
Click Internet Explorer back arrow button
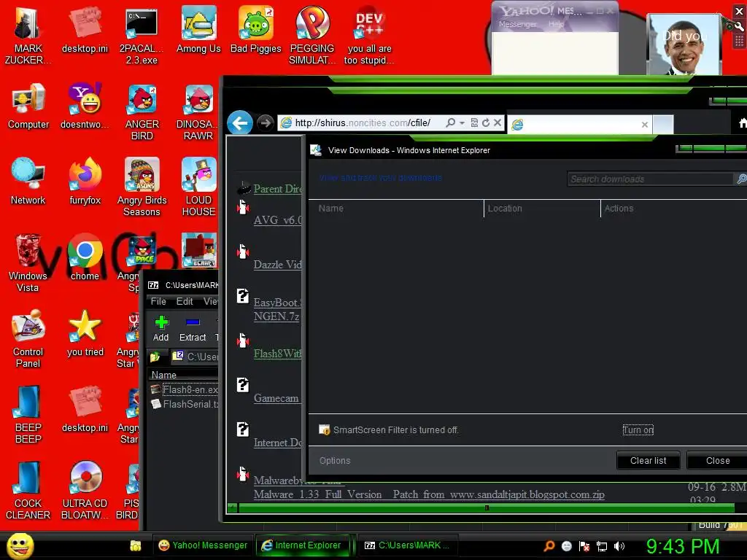(x=239, y=123)
